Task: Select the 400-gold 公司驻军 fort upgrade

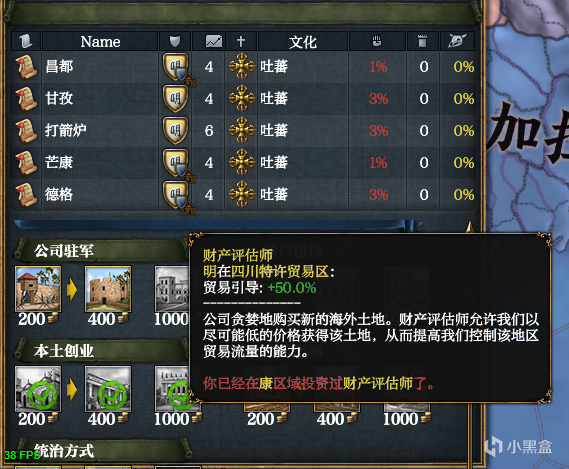Action: pos(108,289)
